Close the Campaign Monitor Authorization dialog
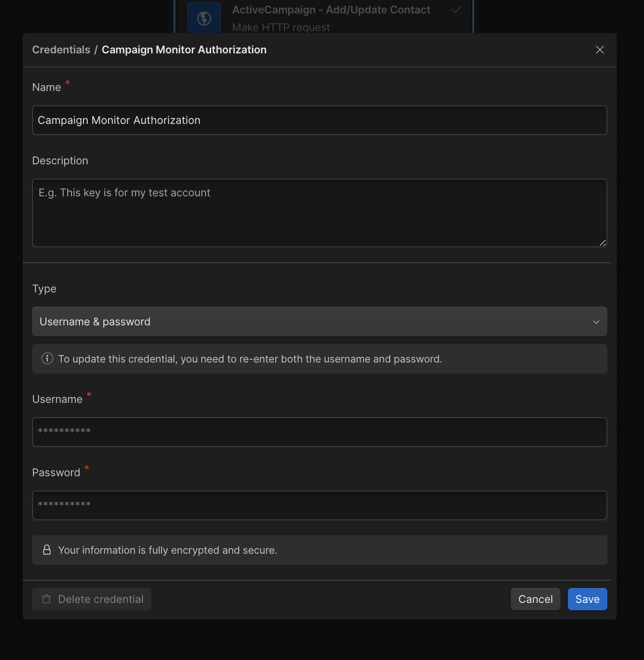The width and height of the screenshot is (644, 660). [x=599, y=50]
